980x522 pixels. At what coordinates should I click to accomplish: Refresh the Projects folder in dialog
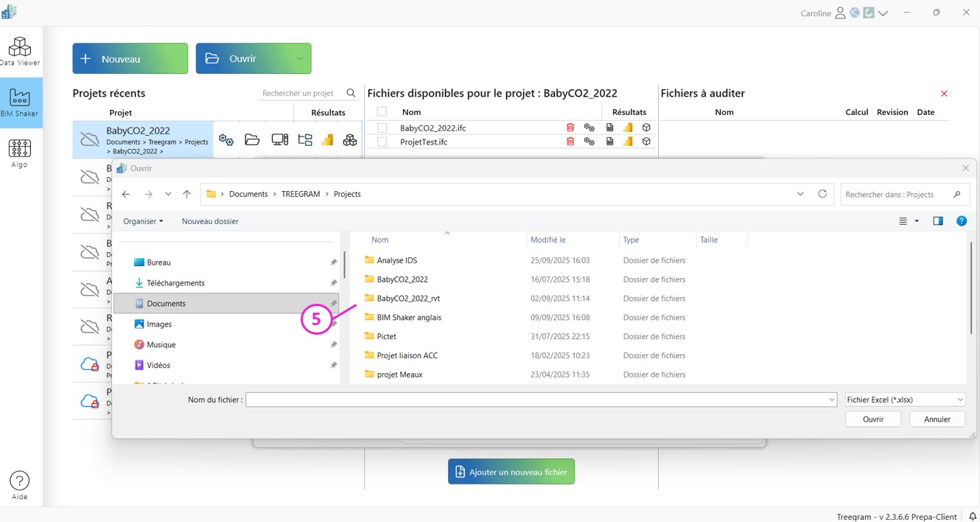coord(822,194)
